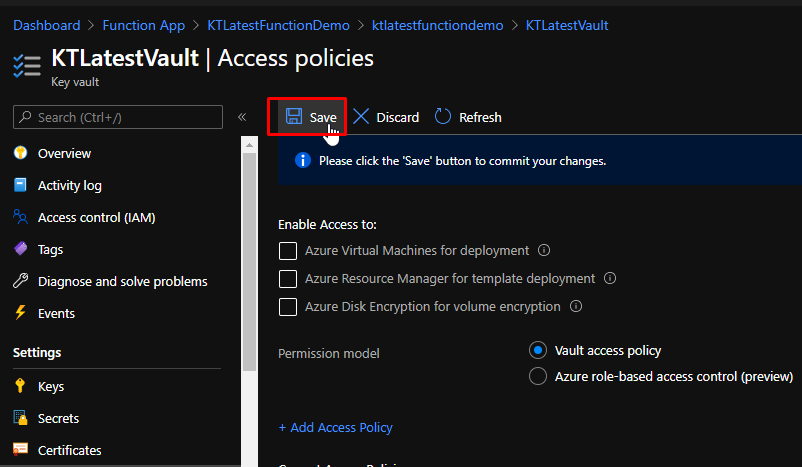Go to KTLatestFunctionDemo breadcrumb
This screenshot has width=802, height=467.
click(278, 25)
